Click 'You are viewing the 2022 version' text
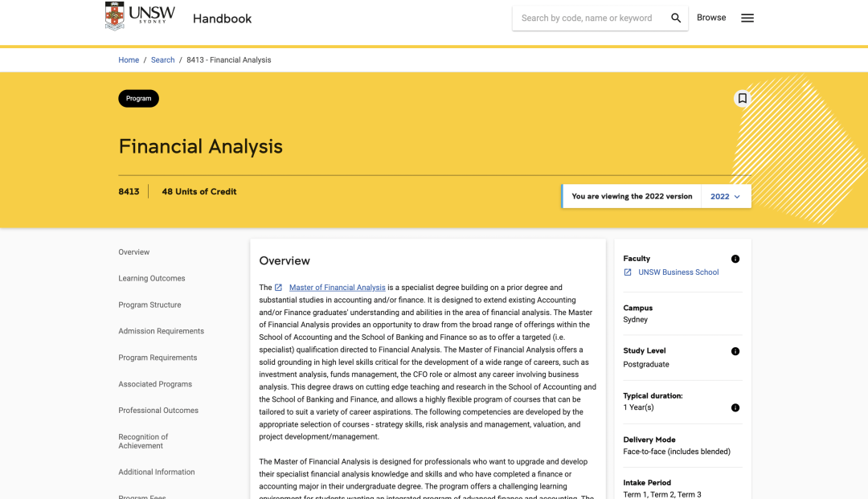 pyautogui.click(x=632, y=196)
